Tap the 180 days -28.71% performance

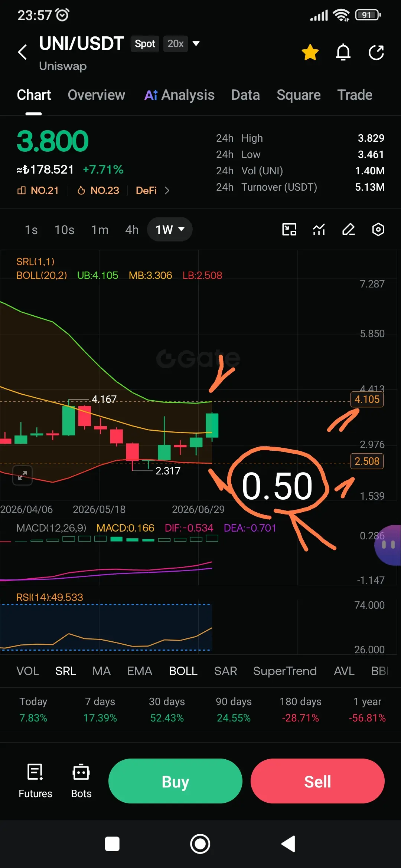click(x=300, y=710)
